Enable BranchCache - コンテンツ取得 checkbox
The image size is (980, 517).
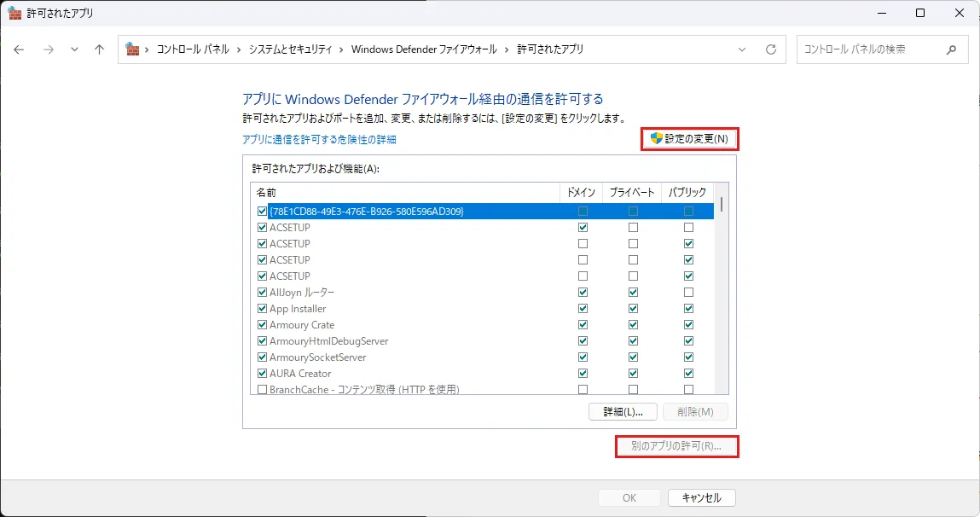[x=262, y=390]
